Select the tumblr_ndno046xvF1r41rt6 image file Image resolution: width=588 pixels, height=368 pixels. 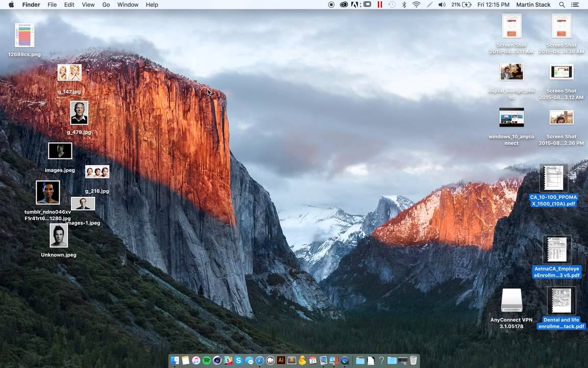pyautogui.click(x=47, y=193)
